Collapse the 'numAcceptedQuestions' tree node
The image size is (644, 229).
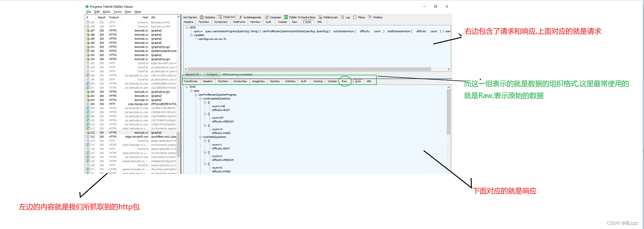(200, 99)
